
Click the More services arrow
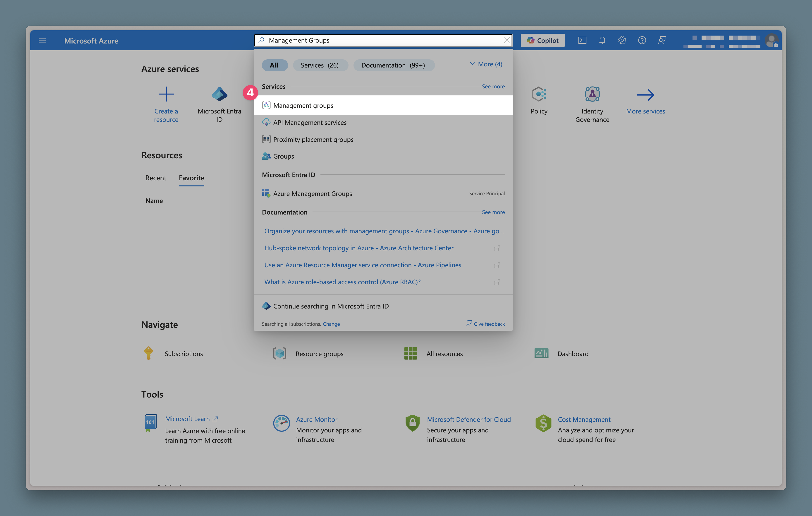(645, 94)
